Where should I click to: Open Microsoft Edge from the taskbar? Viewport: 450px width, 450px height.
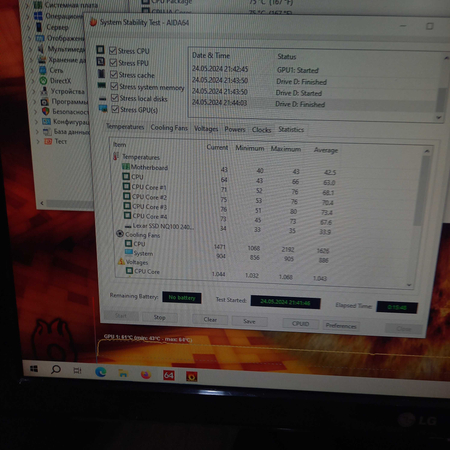[101, 372]
